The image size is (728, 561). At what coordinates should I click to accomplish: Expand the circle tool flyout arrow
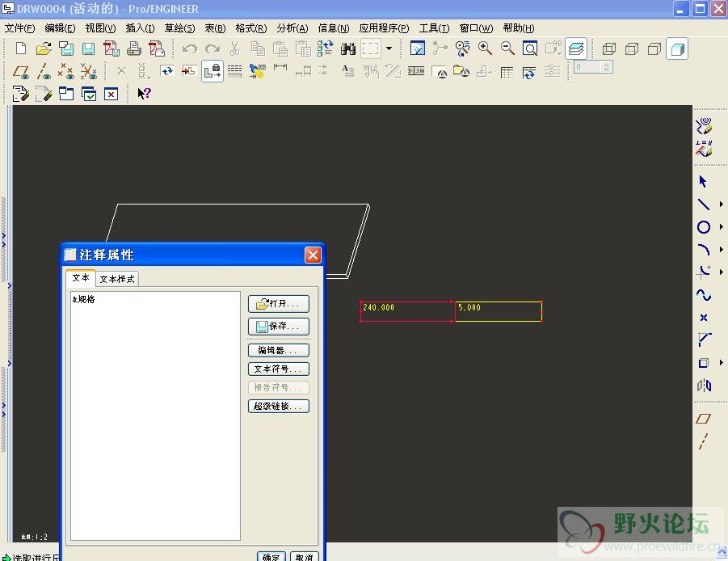(x=721, y=227)
